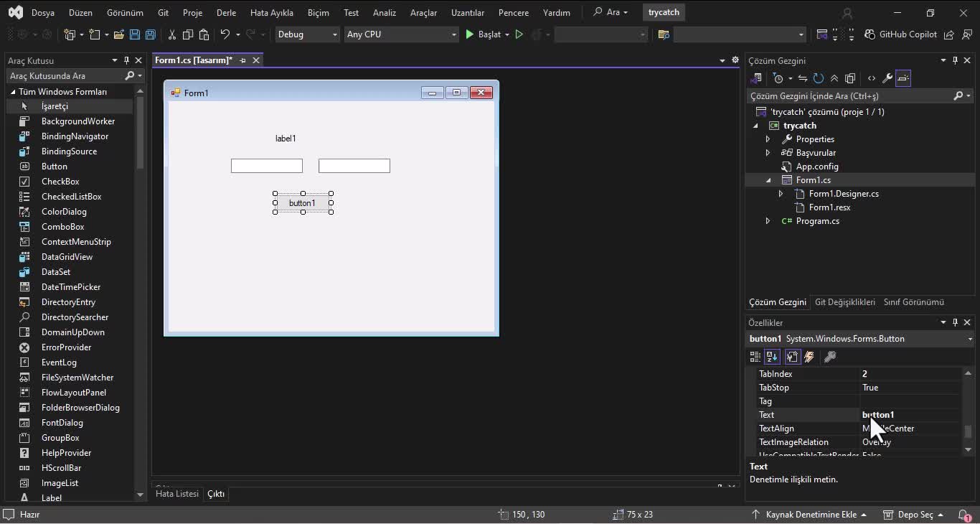Click the Property Pages wrench icon in Properties
Image resolution: width=980 pixels, height=524 pixels.
pyautogui.click(x=830, y=357)
